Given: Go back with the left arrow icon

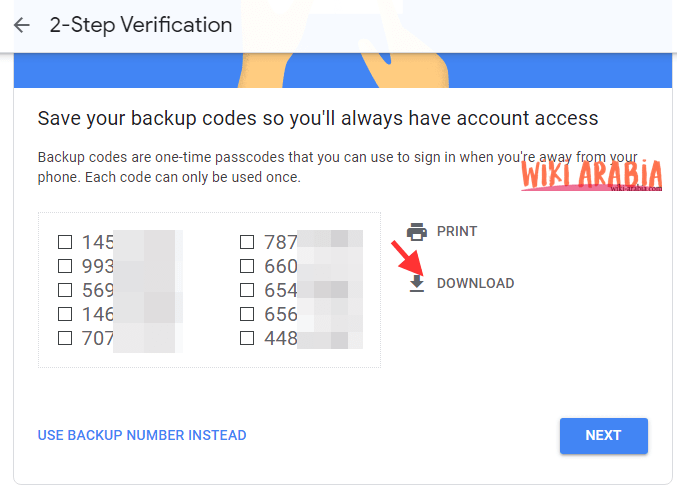Looking at the screenshot, I should (x=22, y=25).
